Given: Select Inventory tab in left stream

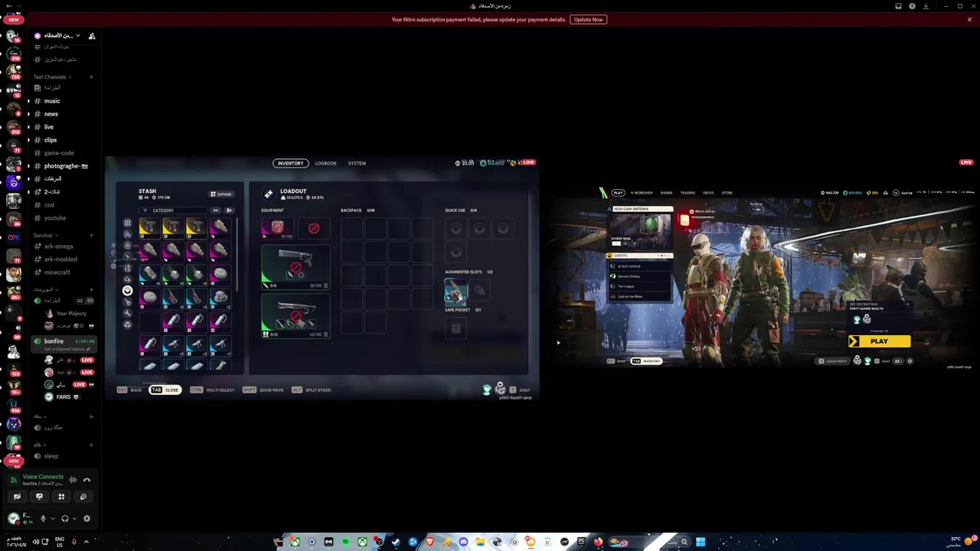Looking at the screenshot, I should click(x=290, y=163).
